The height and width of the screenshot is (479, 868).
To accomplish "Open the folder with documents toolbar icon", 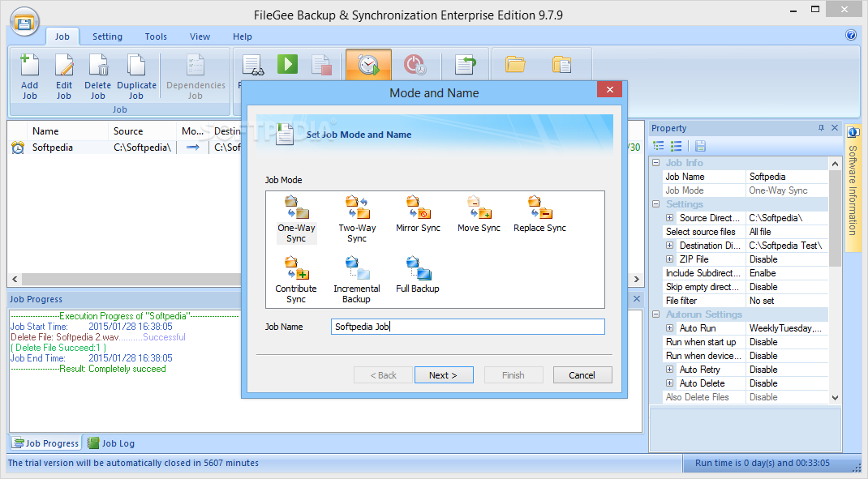I will [561, 64].
